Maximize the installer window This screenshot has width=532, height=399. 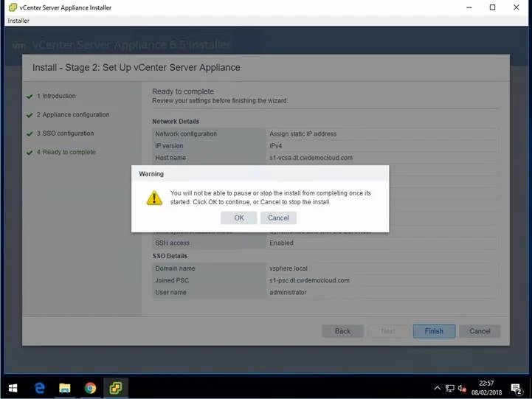tap(493, 7)
